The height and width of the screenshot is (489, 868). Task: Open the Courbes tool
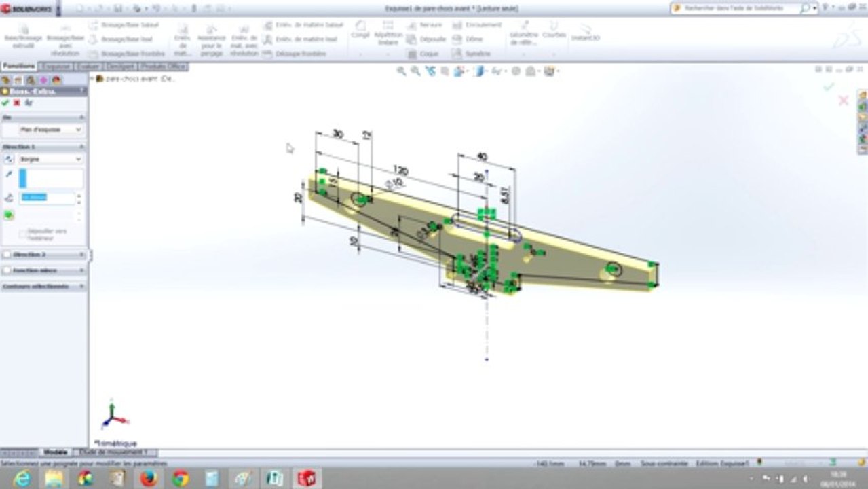(554, 29)
